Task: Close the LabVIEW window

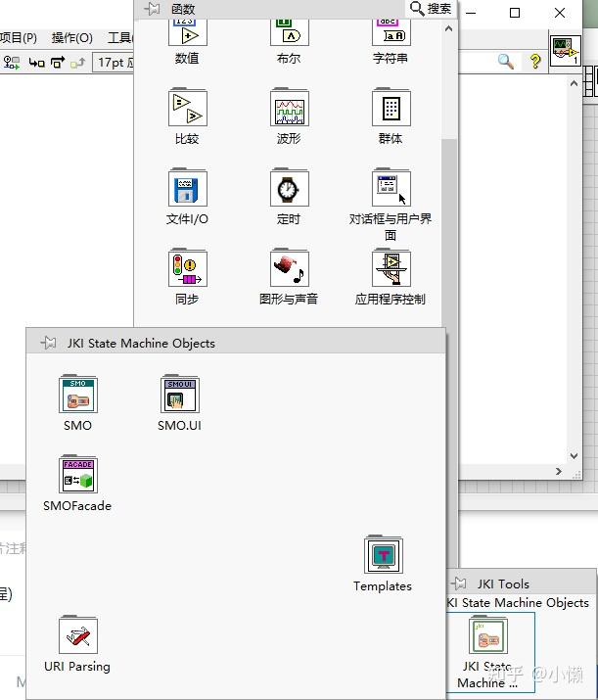Action: tap(560, 13)
